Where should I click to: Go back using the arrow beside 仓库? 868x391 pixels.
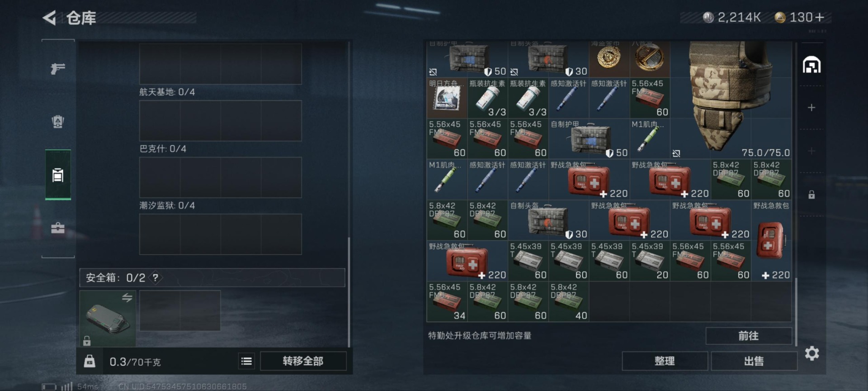tap(49, 18)
